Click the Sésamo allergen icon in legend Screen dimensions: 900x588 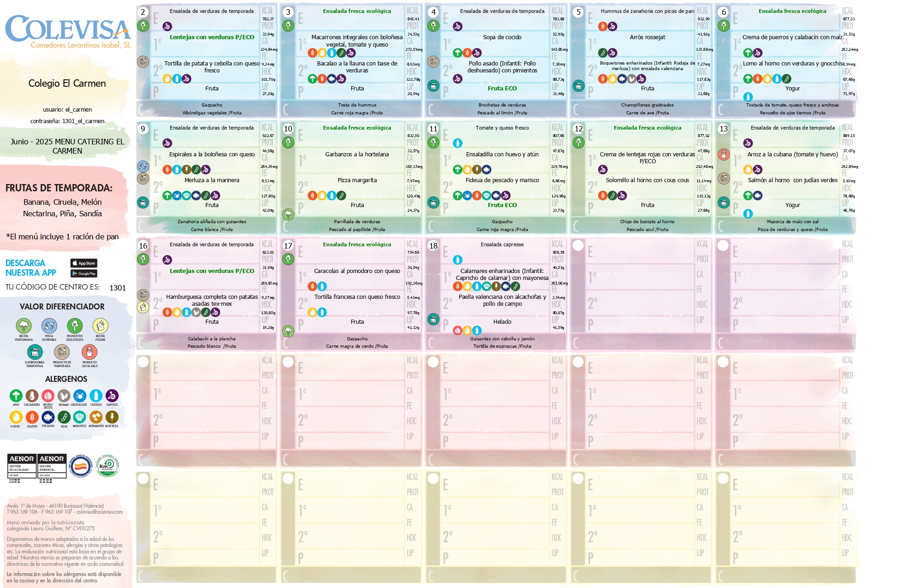(x=64, y=396)
